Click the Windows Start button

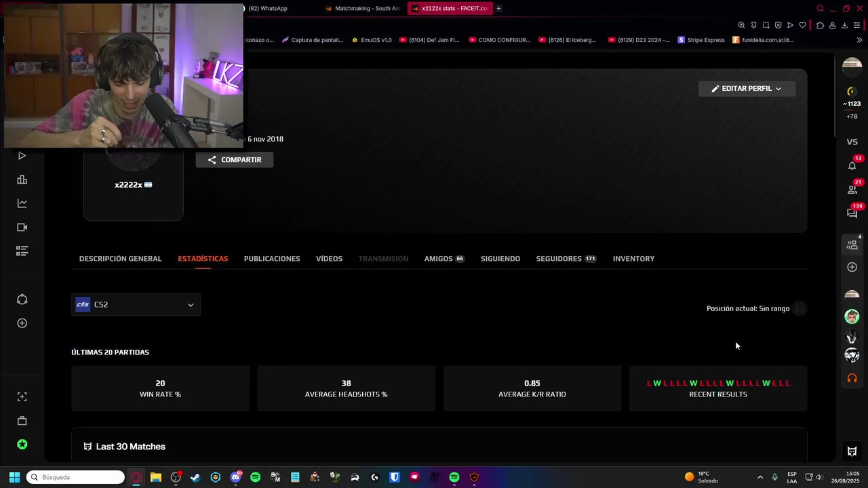click(x=14, y=477)
